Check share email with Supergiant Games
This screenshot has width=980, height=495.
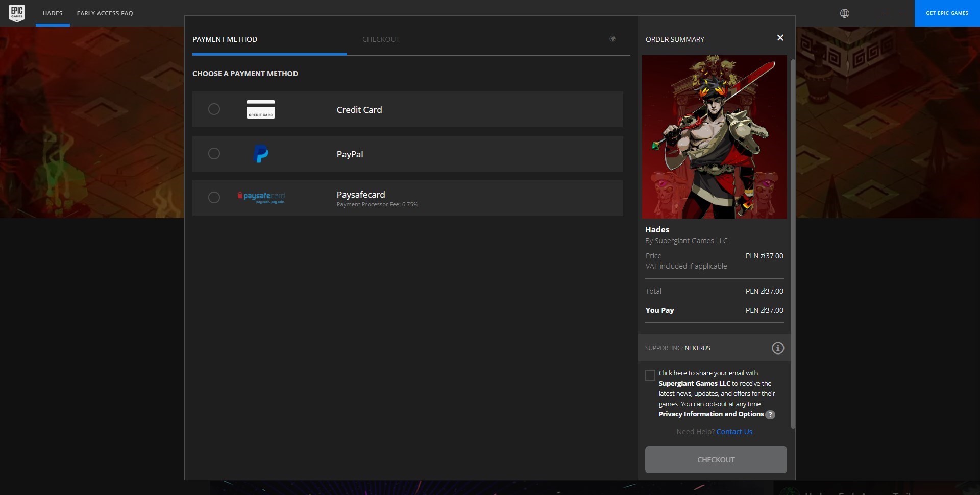(x=650, y=375)
